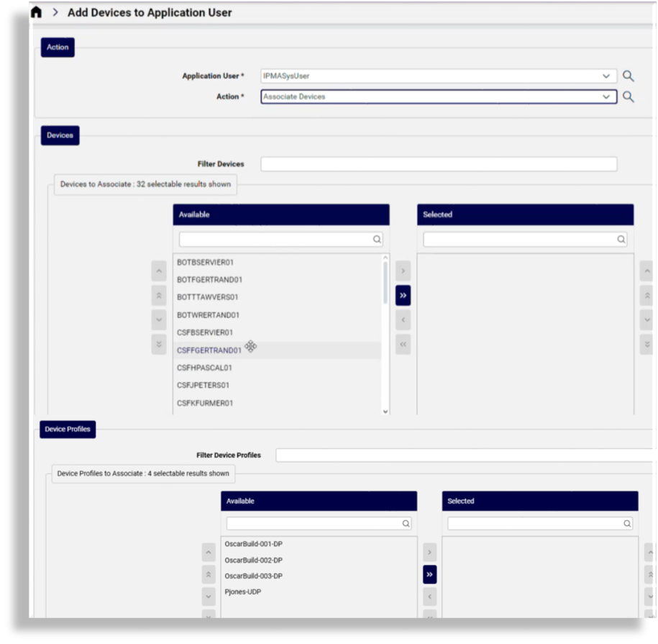Click the search icon in Selected devices list

621,237
